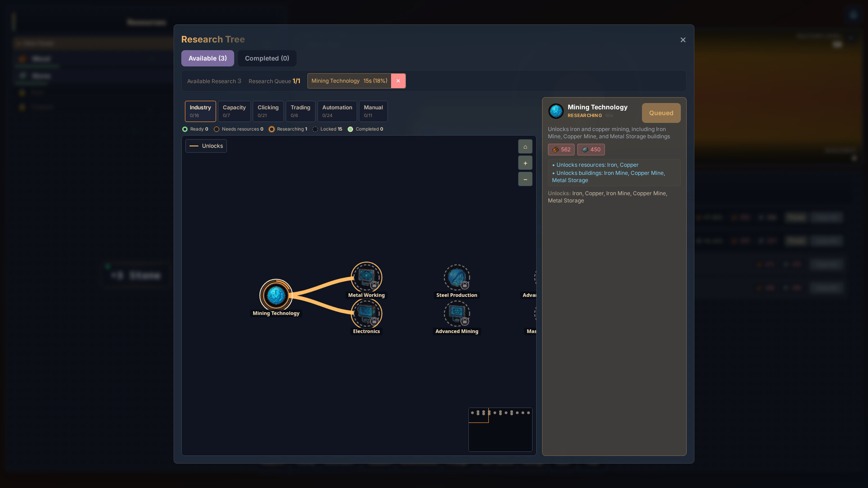
Task: Click the minimap overview of tree
Action: pyautogui.click(x=500, y=430)
